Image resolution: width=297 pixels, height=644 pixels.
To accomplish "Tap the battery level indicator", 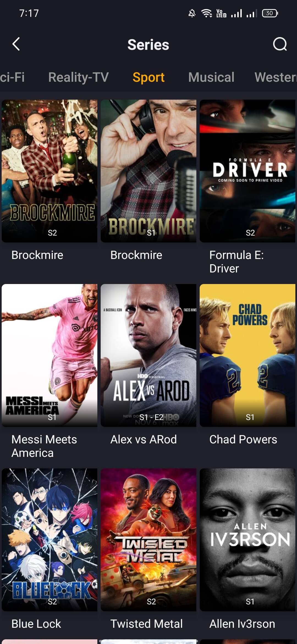I will (270, 13).
